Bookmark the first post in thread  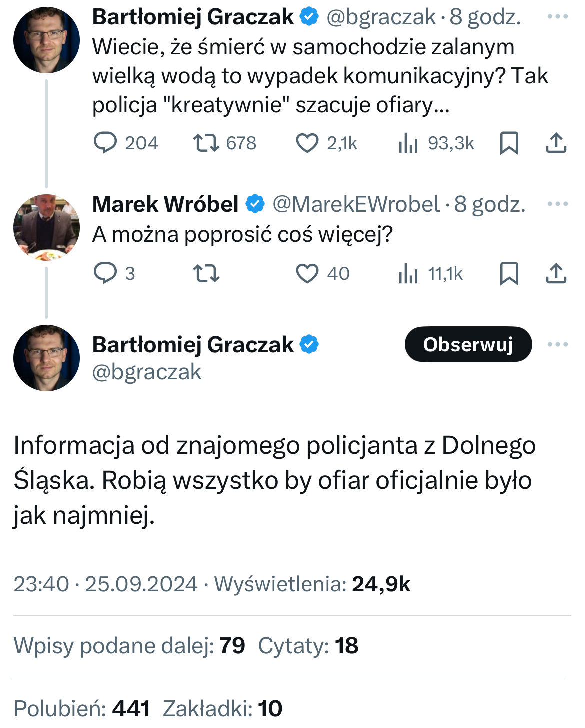[509, 143]
